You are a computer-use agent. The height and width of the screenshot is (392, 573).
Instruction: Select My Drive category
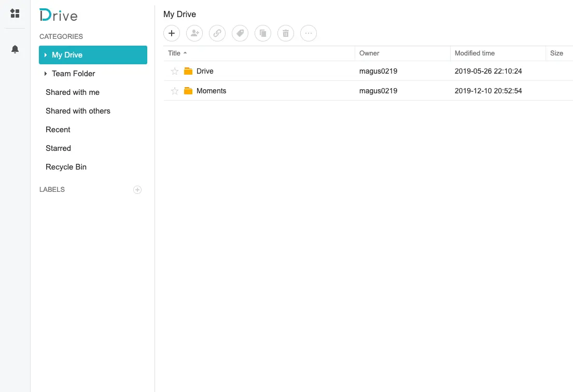click(x=93, y=55)
